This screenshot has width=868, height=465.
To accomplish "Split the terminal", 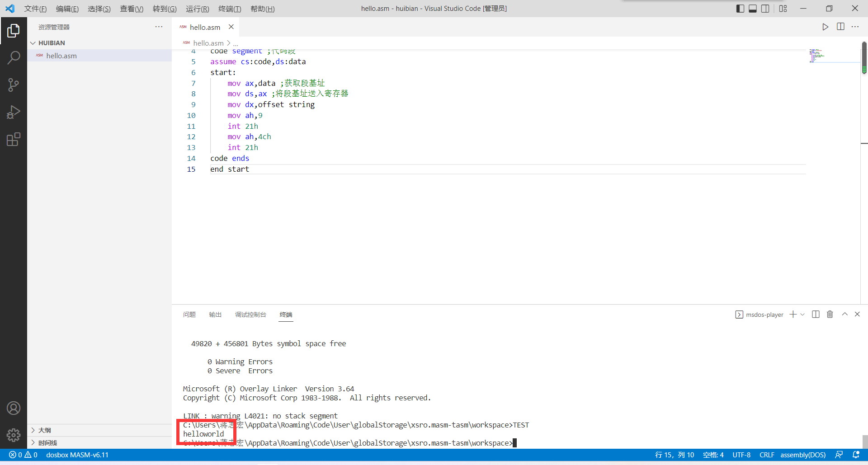I will (x=816, y=314).
